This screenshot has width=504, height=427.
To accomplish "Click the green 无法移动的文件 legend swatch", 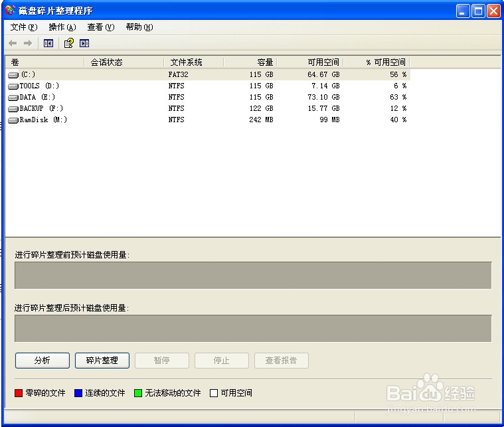I will click(x=138, y=393).
